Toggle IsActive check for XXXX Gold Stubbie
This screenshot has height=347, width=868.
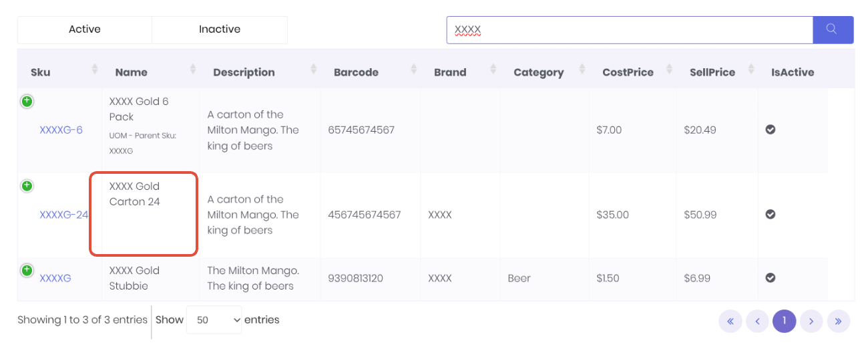pyautogui.click(x=770, y=277)
